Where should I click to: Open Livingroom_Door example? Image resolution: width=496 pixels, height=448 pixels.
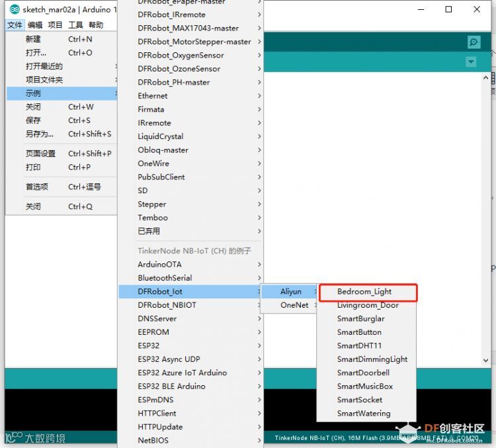367,305
